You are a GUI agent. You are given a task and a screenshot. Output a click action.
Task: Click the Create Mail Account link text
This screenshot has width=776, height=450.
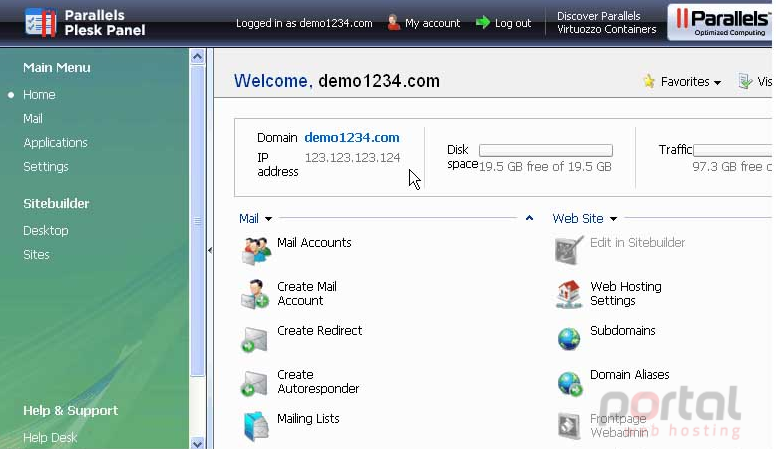pos(307,294)
